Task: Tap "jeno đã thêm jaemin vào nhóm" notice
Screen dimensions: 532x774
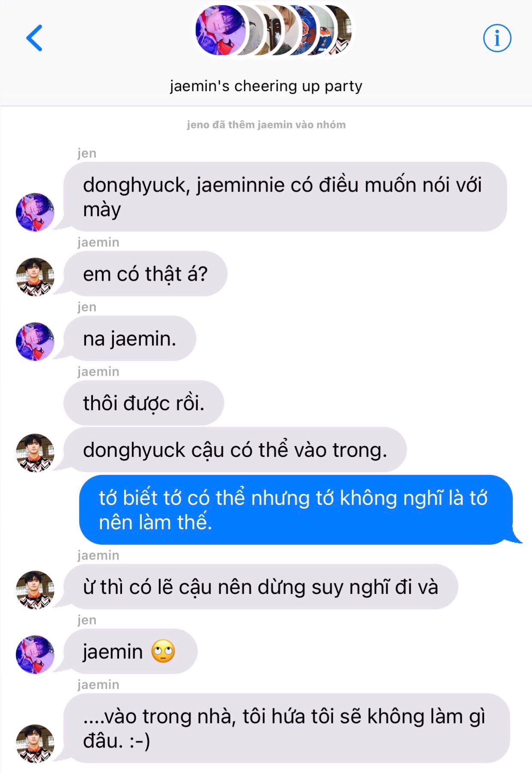Action: (x=266, y=125)
